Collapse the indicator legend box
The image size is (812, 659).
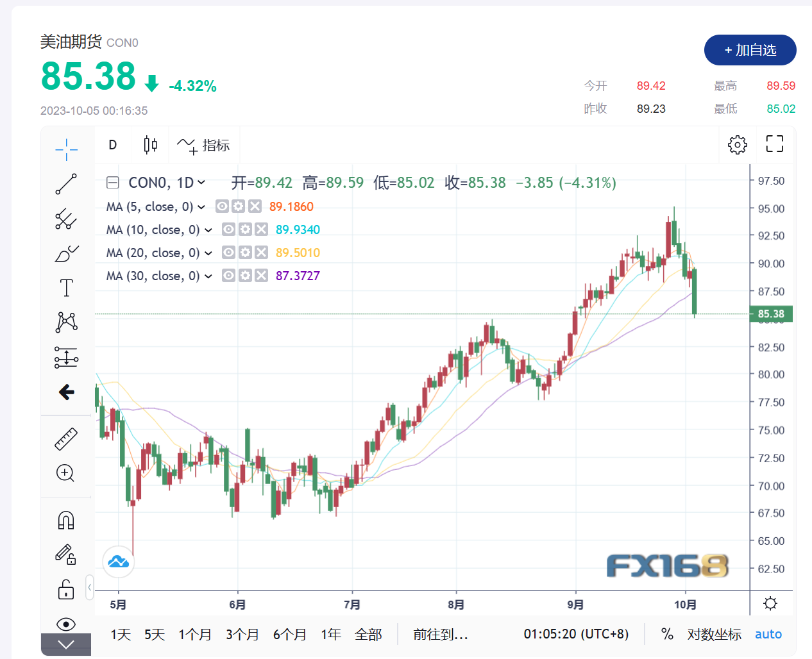click(x=112, y=183)
